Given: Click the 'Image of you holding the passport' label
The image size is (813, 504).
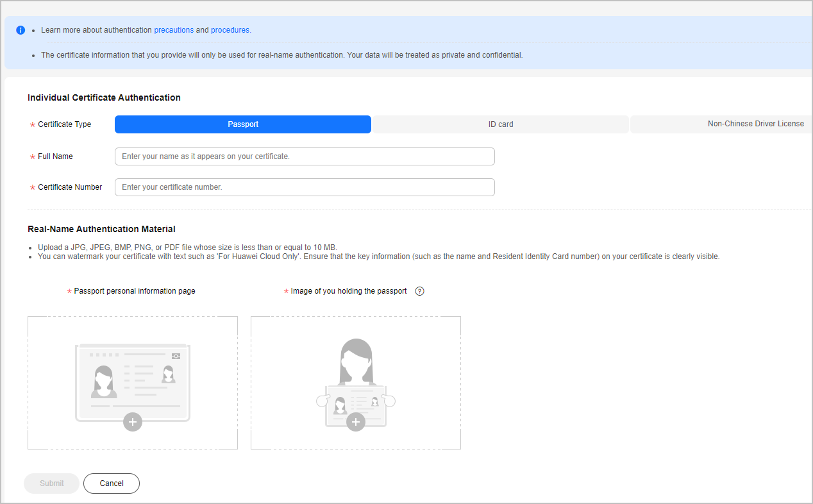Looking at the screenshot, I should point(349,291).
